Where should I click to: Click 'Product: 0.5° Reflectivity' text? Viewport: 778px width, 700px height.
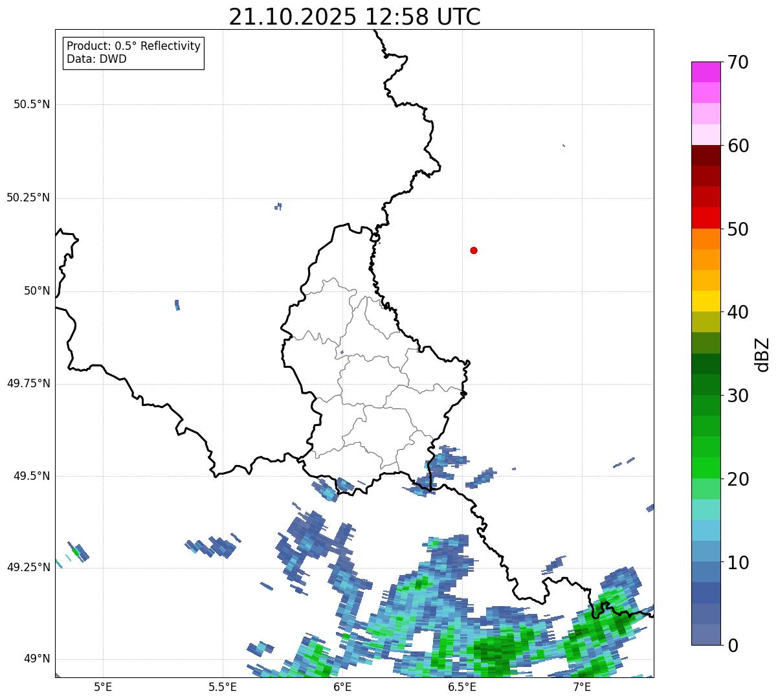[133, 47]
